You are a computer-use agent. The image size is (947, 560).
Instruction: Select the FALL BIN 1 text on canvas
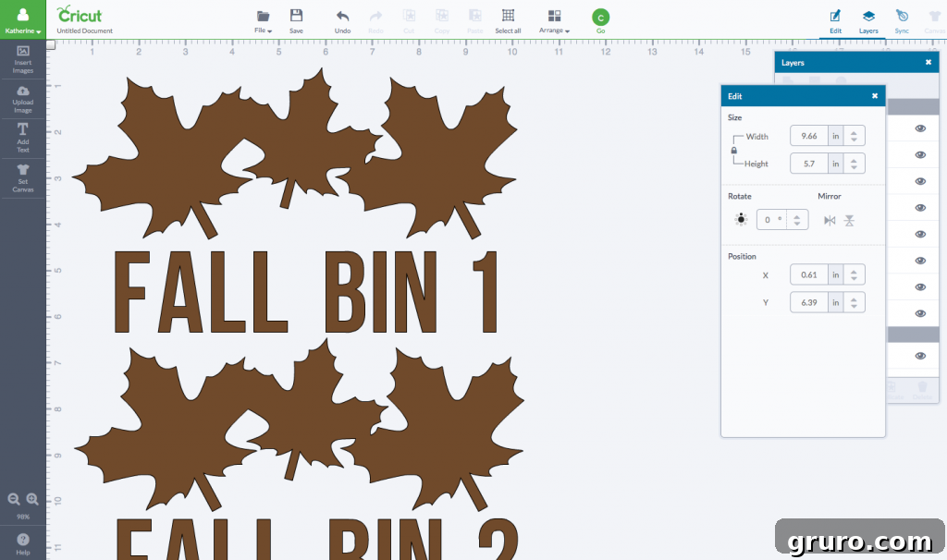click(x=306, y=292)
